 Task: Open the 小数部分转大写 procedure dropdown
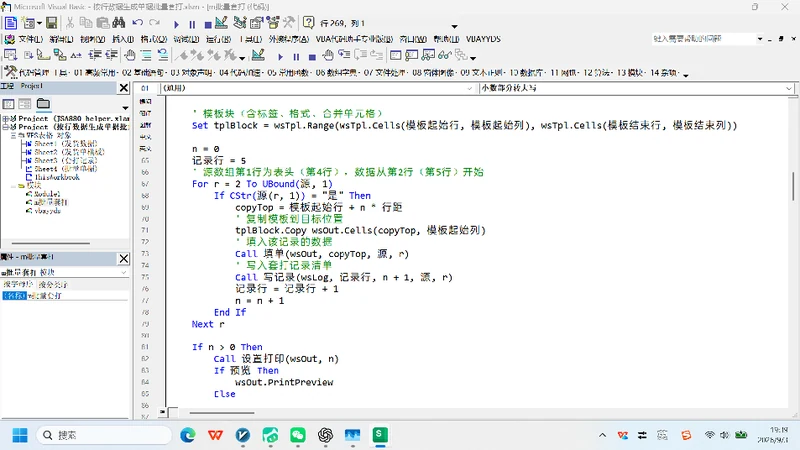789,88
